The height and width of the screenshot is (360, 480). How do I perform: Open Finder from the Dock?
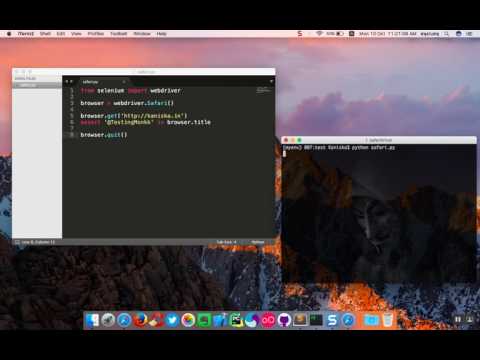(x=92, y=320)
